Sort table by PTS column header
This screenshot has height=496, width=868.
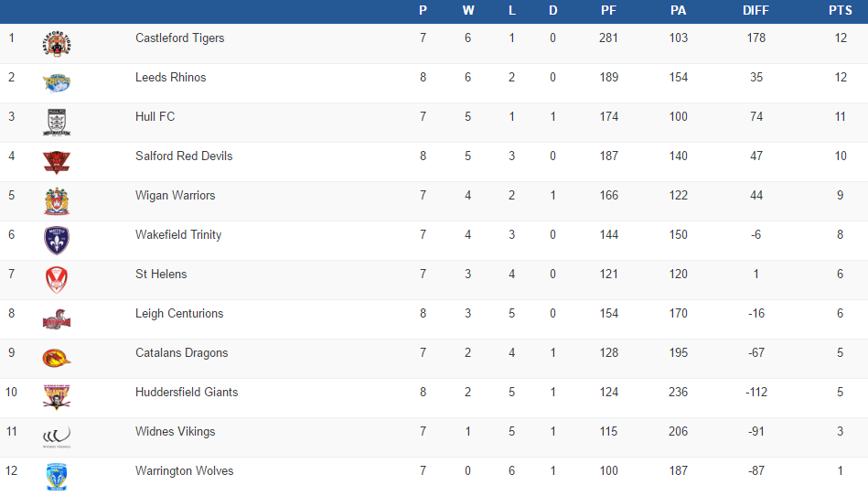[x=841, y=10]
